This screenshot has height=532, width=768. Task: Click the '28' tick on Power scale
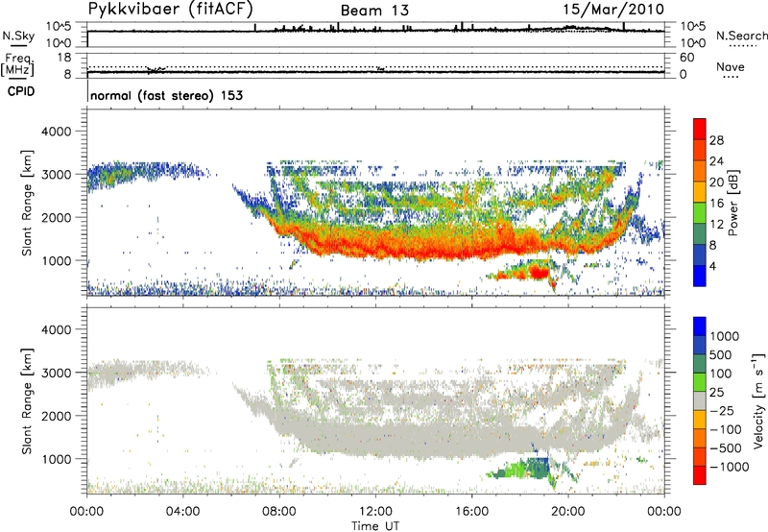[716, 140]
